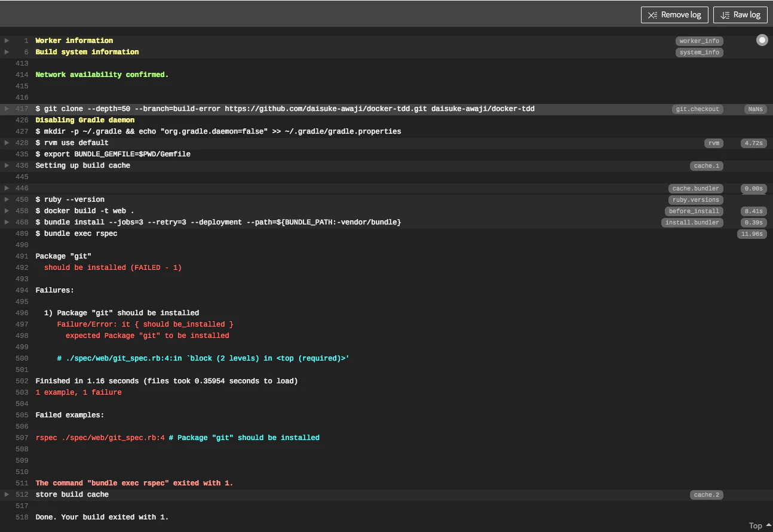Click the "exited with 1" command error line

click(134, 483)
